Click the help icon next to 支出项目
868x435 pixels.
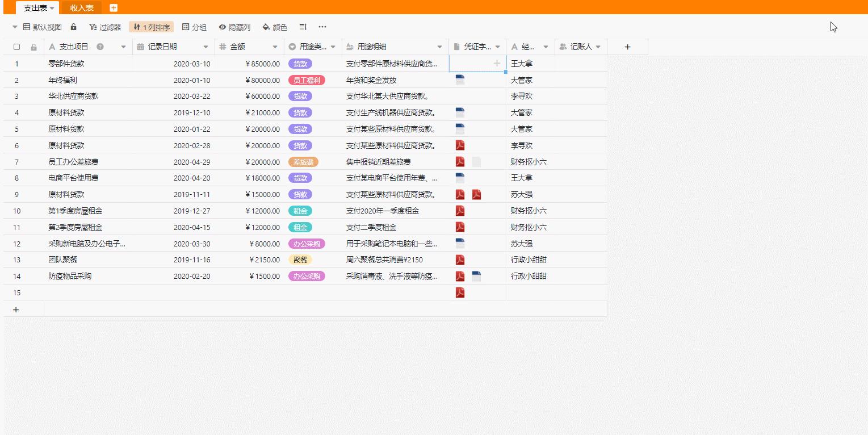click(100, 47)
